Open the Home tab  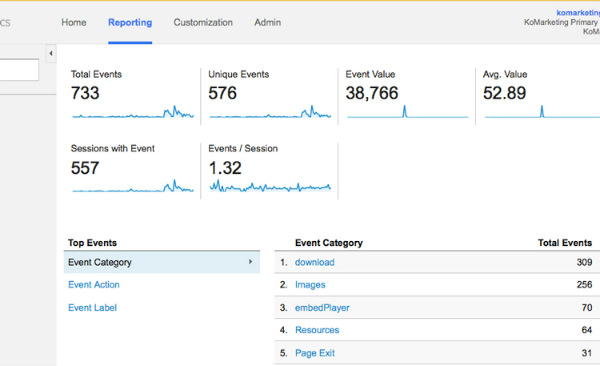(74, 23)
